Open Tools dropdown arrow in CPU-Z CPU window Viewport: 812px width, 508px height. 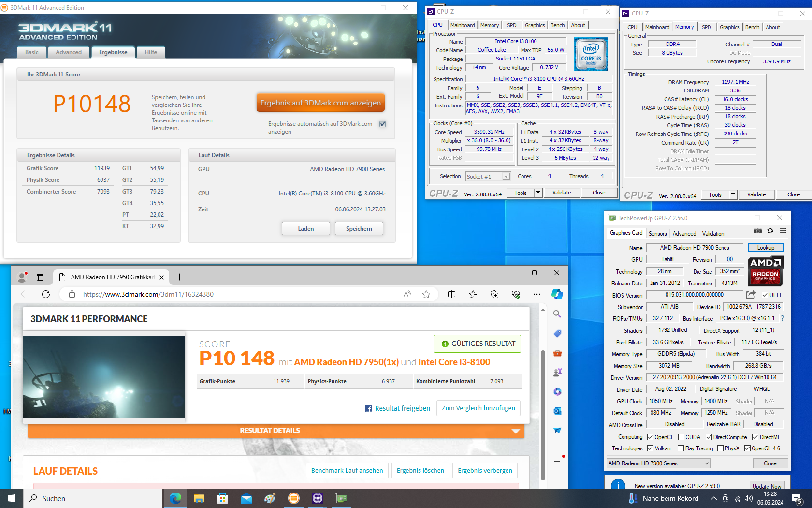[x=538, y=193]
